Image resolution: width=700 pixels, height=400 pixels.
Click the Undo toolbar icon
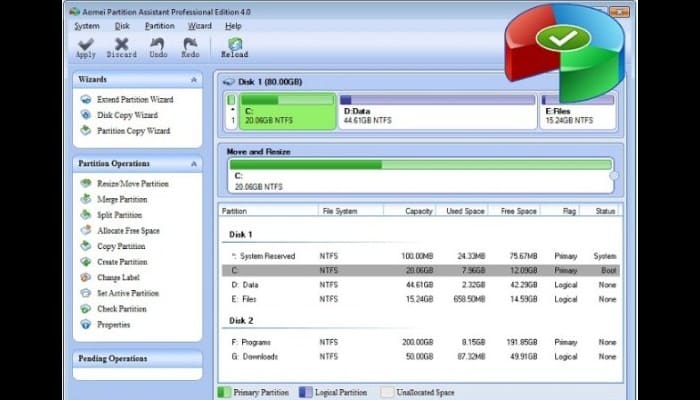coord(158,44)
